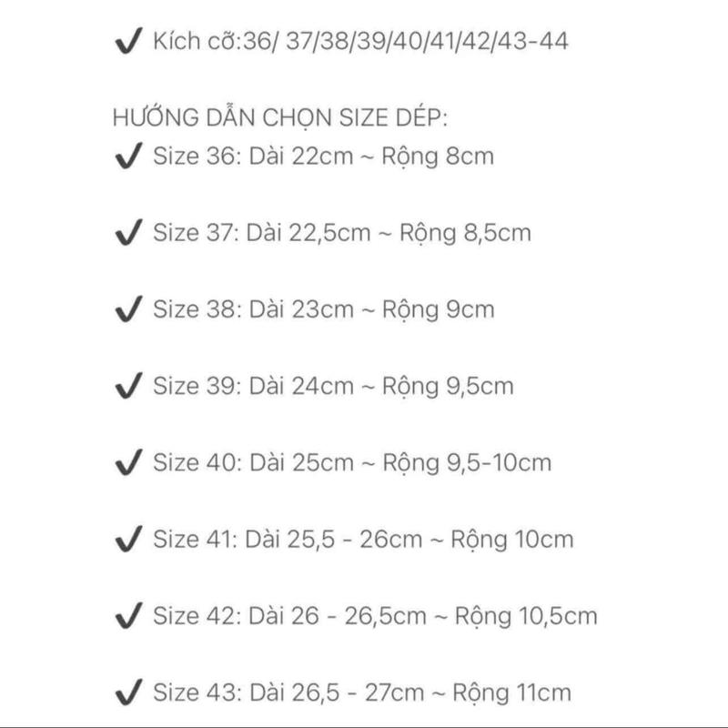
Task: Click the checkmark next to Size 36
Action: 128,156
